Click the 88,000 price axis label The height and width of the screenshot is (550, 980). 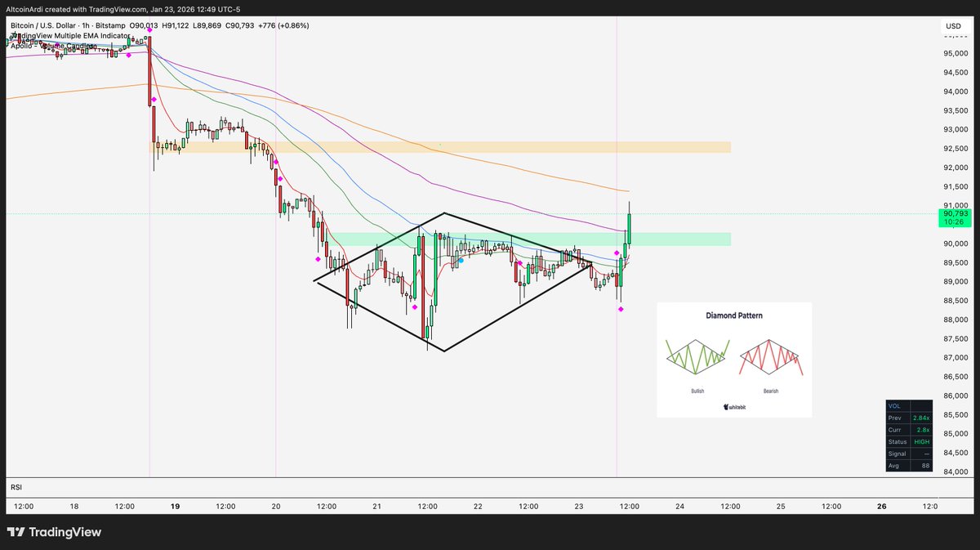click(957, 320)
